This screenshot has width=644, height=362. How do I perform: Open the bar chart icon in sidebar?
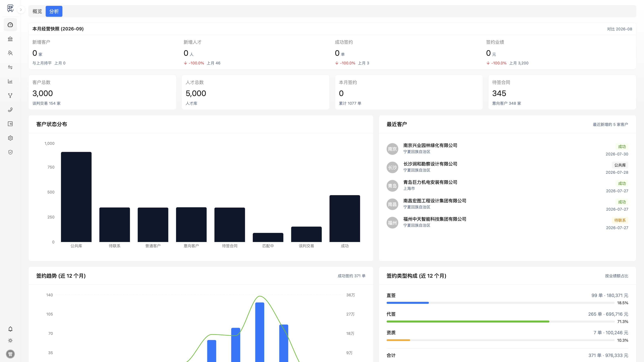click(x=10, y=81)
